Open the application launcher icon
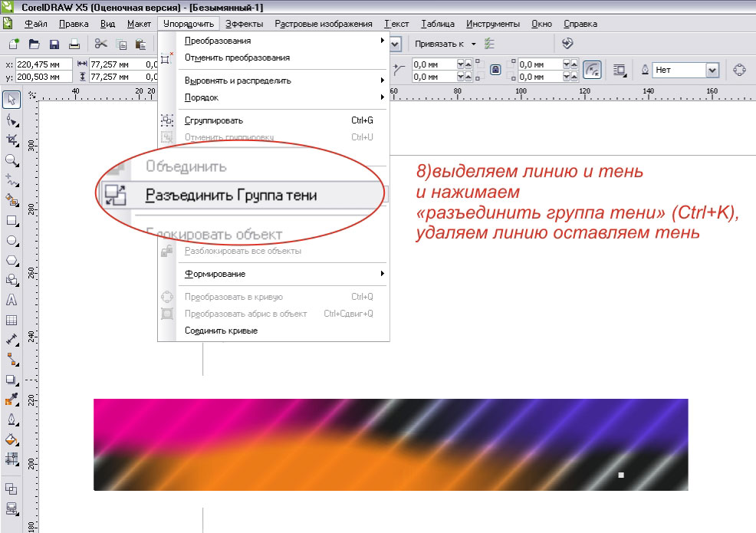Image resolution: width=756 pixels, height=533 pixels. 567,44
